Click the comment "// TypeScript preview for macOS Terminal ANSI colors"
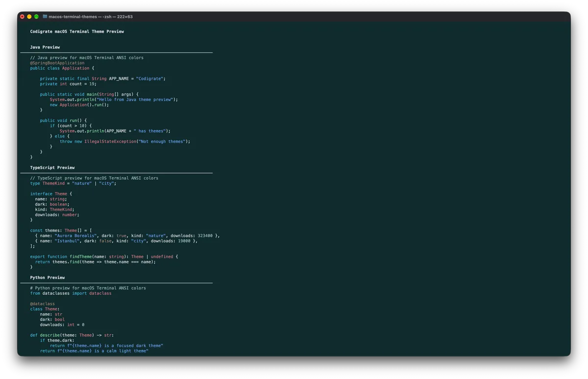Screen dimensions: 588x379 click(94, 178)
